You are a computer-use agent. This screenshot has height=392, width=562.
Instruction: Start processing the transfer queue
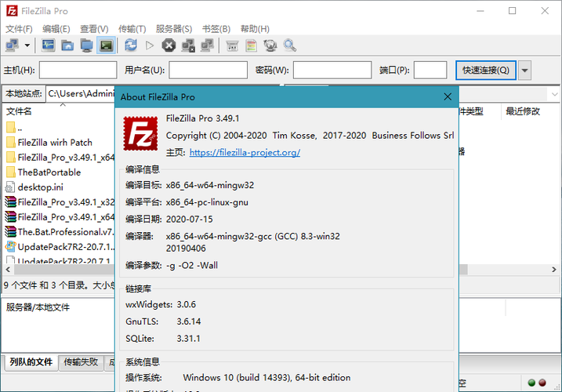(x=150, y=45)
